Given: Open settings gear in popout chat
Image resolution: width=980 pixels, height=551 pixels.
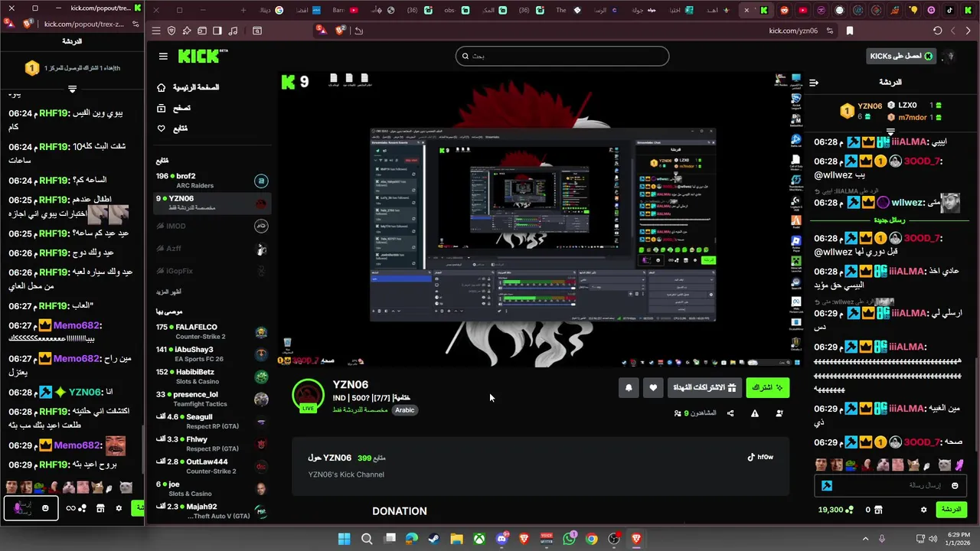Looking at the screenshot, I should click(119, 508).
